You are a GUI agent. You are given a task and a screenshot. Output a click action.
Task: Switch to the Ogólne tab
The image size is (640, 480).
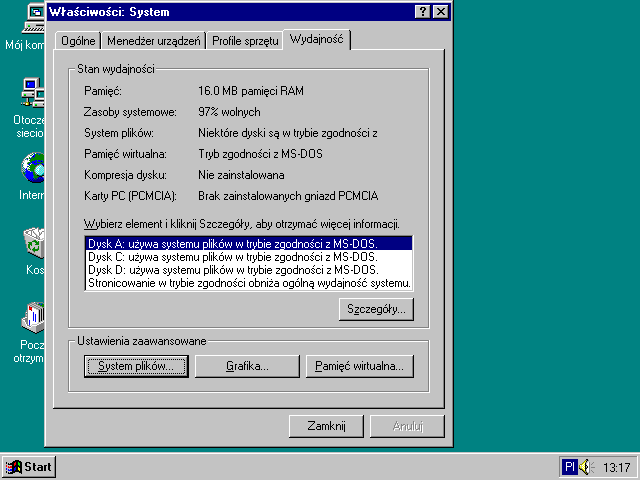pos(78,41)
